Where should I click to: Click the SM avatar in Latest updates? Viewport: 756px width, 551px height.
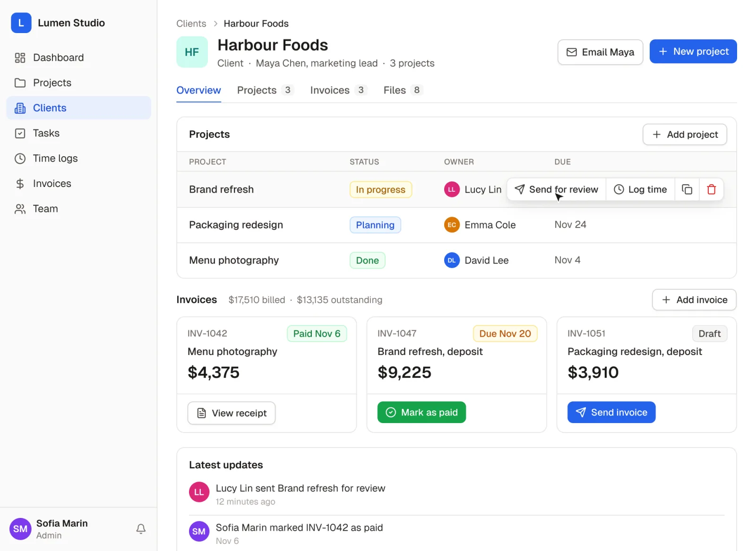click(x=199, y=531)
